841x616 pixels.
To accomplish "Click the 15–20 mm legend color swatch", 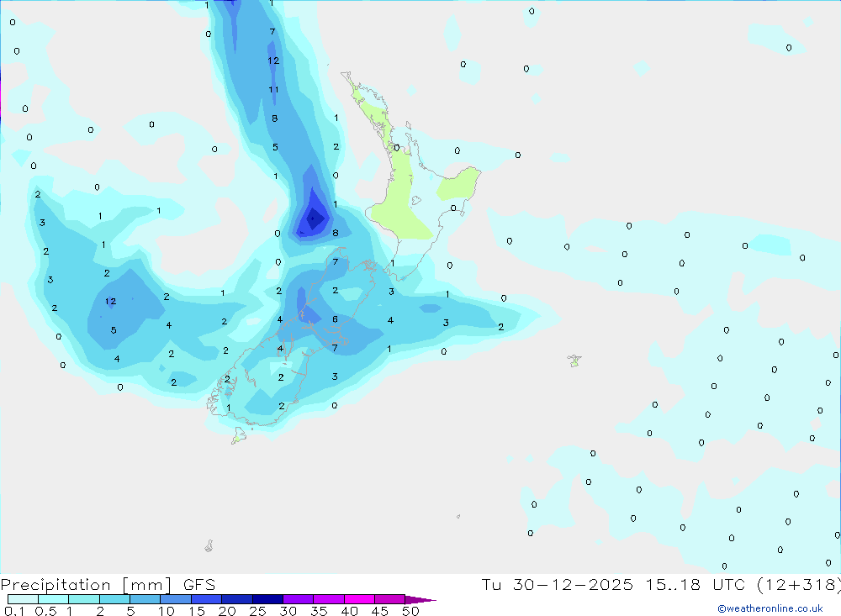I will [207, 599].
